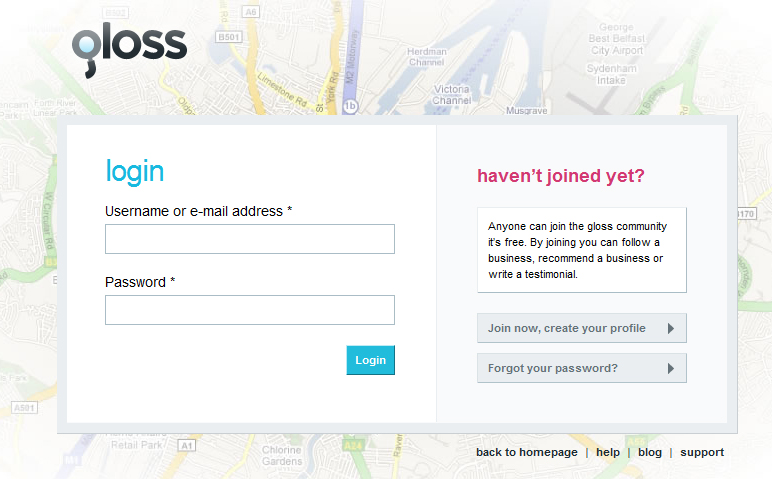Click the A6 road badge on map
The image size is (772, 479).
tap(251, 11)
